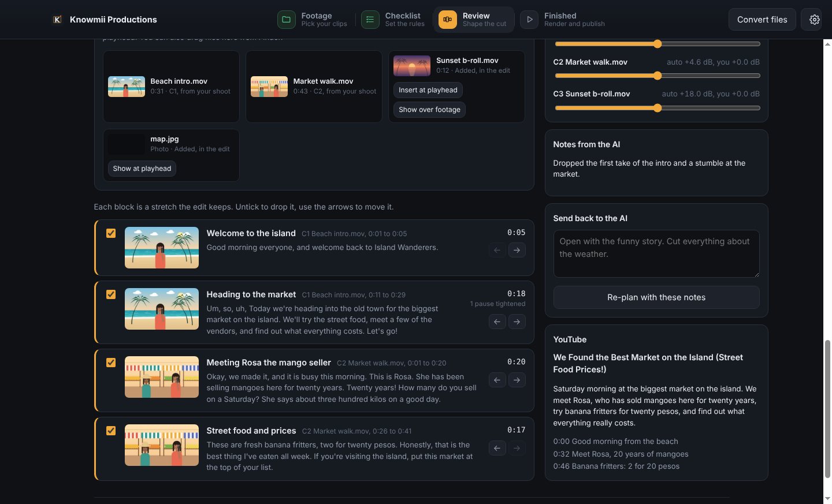
Task: Move 'Welcome to the island' block left
Action: pos(497,250)
